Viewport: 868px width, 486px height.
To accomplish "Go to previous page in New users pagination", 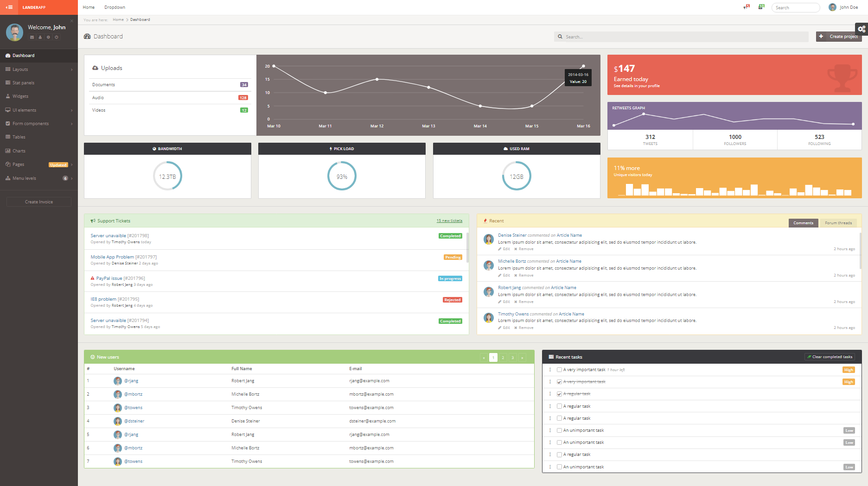I will point(484,358).
